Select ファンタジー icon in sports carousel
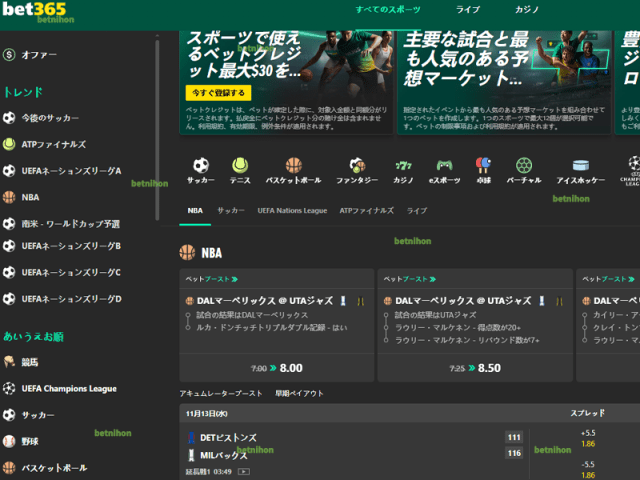This screenshot has height=480, width=640. 357,165
